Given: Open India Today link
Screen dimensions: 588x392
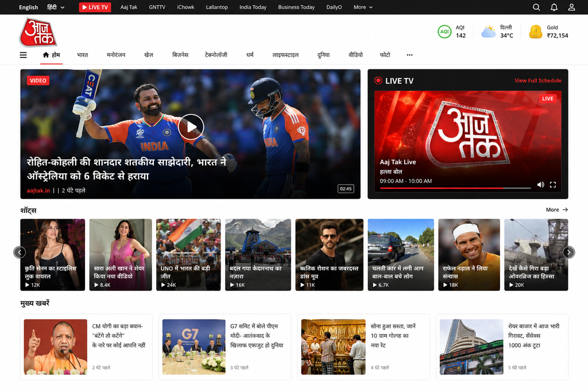Looking at the screenshot, I should coord(253,7).
